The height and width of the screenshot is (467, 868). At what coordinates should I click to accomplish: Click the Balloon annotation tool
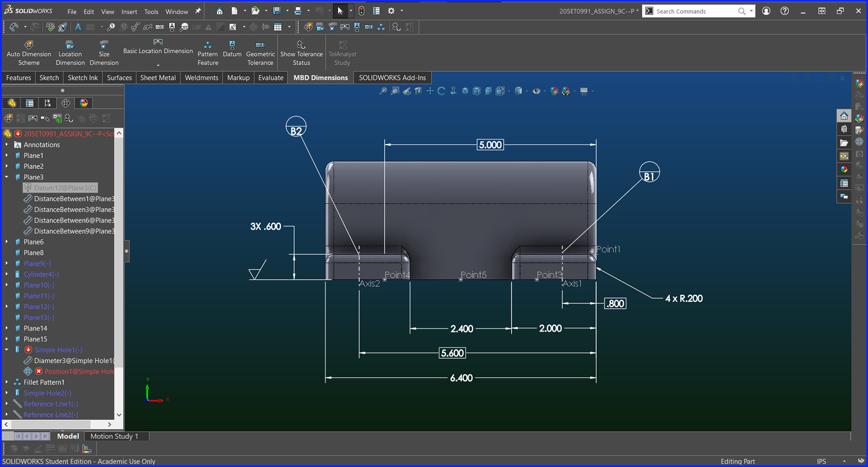pos(111,27)
